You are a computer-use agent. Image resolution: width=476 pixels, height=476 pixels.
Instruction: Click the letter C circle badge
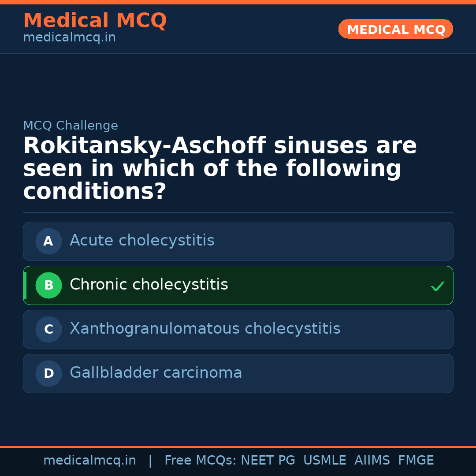click(x=48, y=329)
